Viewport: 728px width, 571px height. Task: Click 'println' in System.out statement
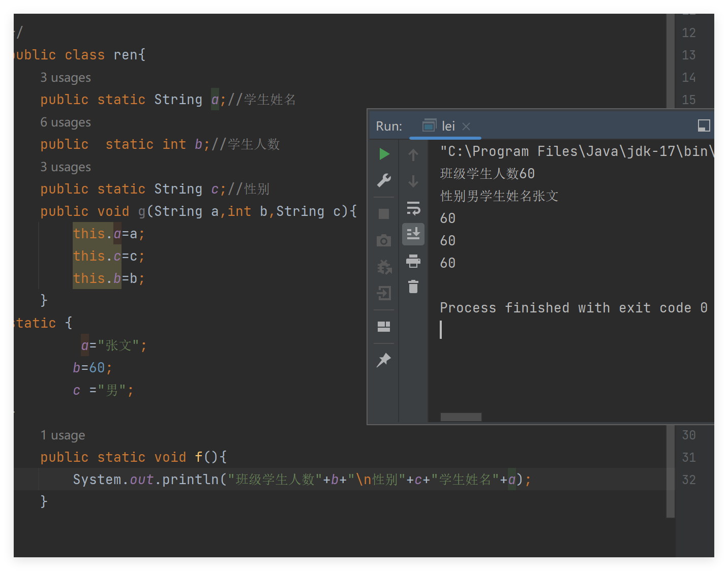tap(191, 480)
